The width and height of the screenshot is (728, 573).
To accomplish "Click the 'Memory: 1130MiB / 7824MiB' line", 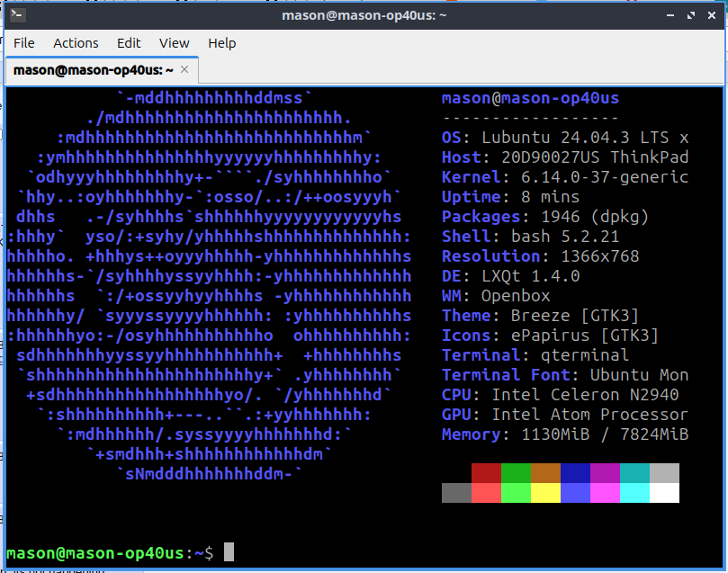I will tap(565, 434).
